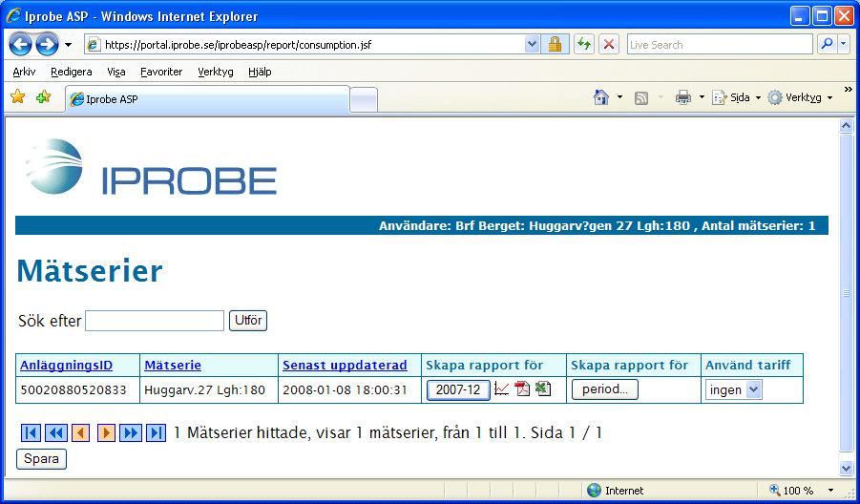This screenshot has height=504, width=860.
Task: Select timestamp 2008-01-08 18:00:31
Action: [345, 389]
